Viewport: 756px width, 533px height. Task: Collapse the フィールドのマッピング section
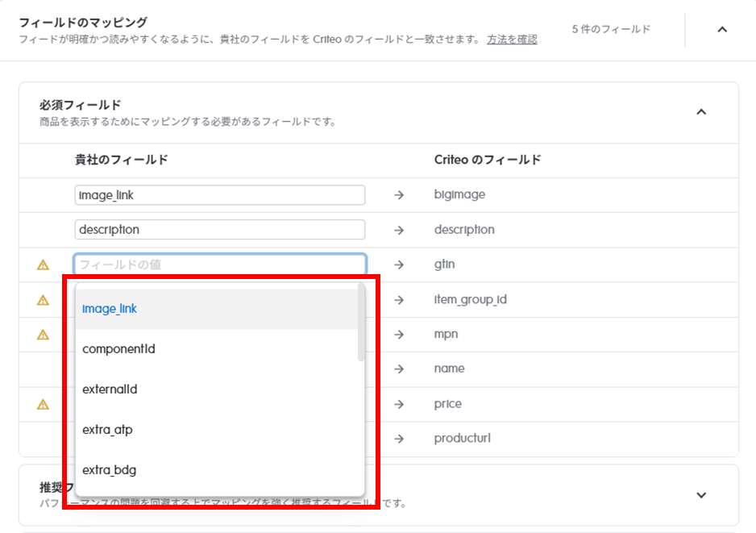pyautogui.click(x=722, y=30)
